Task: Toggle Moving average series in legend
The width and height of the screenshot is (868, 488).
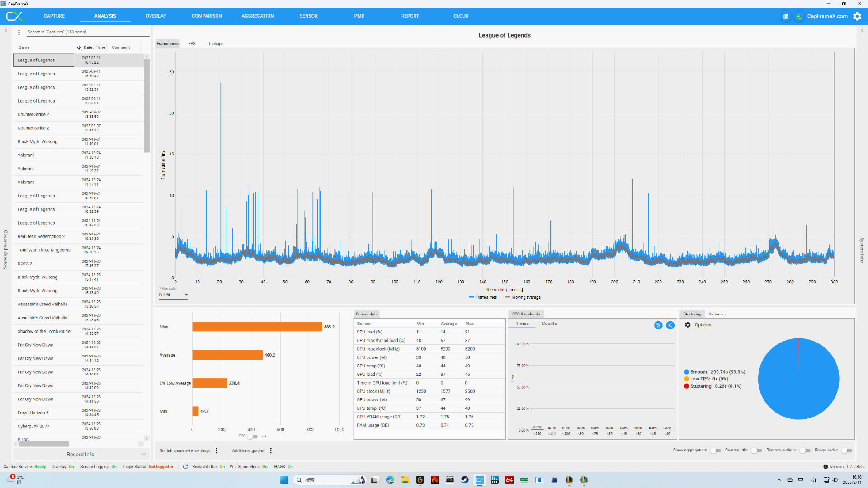Action: click(x=523, y=297)
